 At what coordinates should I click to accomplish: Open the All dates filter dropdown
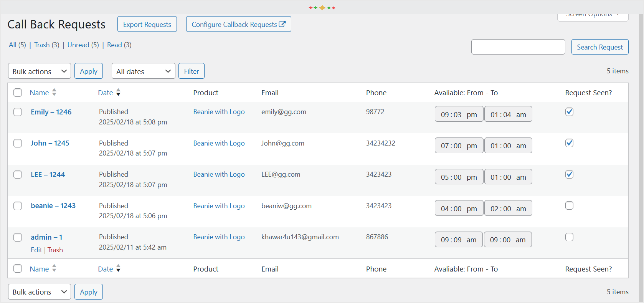tap(144, 71)
